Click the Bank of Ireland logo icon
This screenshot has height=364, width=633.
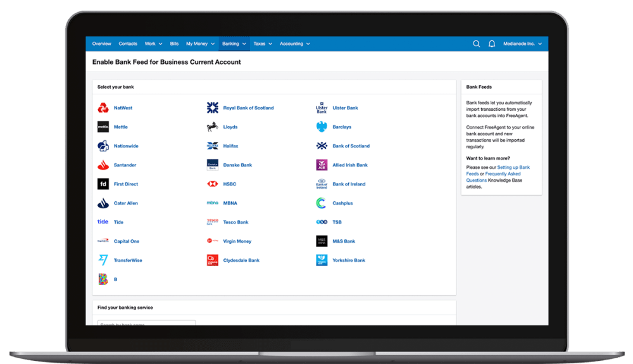click(322, 184)
